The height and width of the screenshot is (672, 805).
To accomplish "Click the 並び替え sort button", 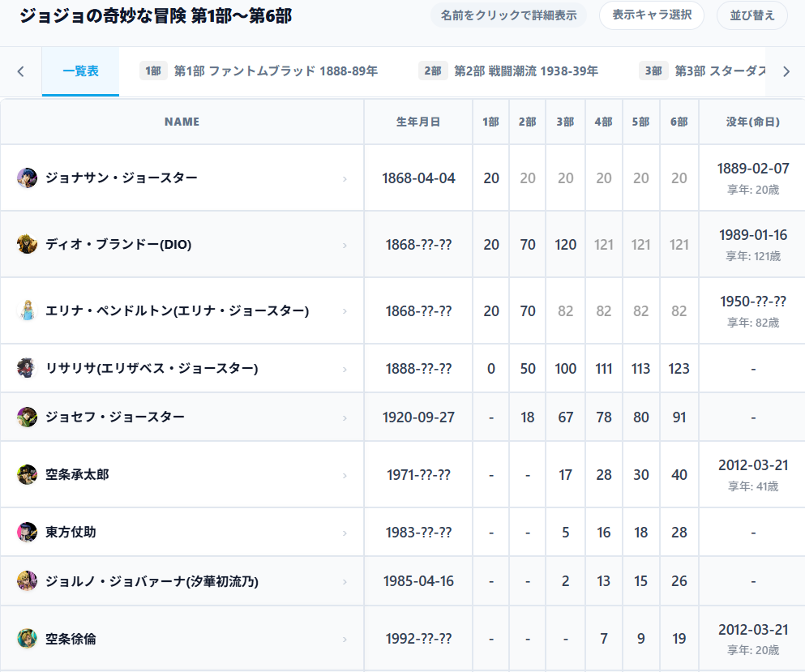I will click(x=752, y=15).
